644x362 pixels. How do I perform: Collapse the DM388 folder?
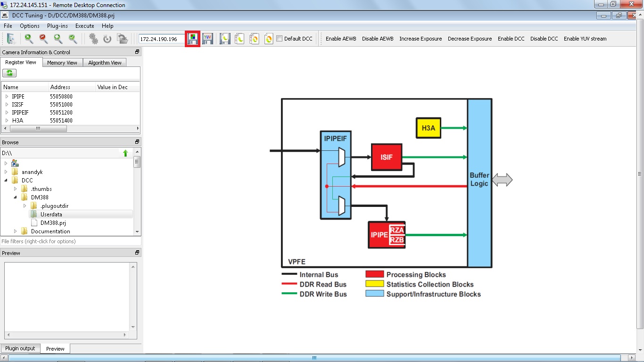[x=16, y=197]
